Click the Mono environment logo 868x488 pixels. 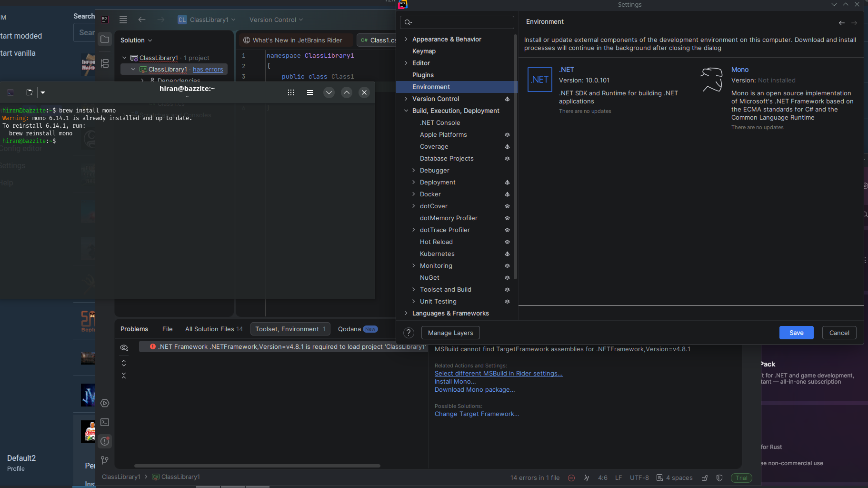coord(712,80)
